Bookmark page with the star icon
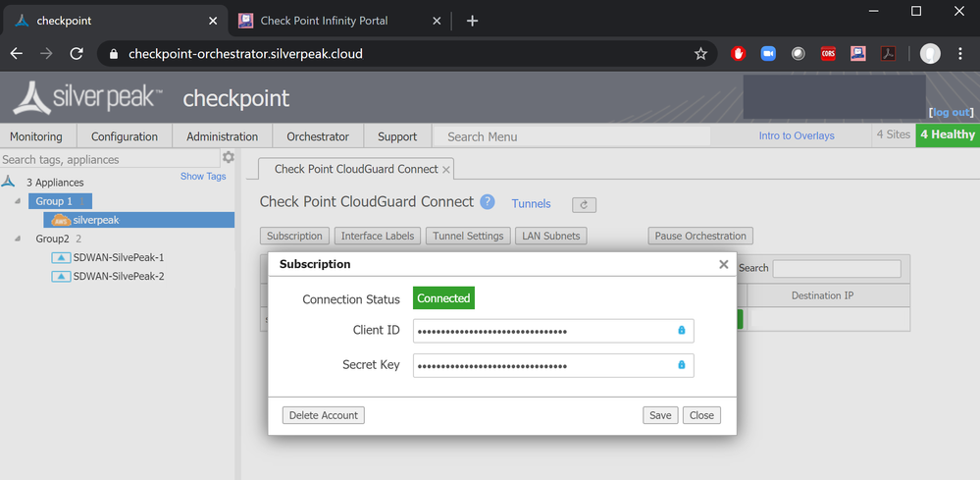The image size is (980, 480). coord(700,54)
